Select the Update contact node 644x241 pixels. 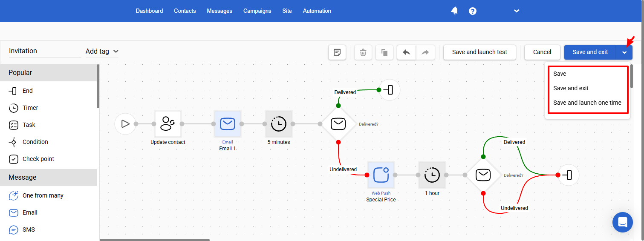[x=168, y=124]
